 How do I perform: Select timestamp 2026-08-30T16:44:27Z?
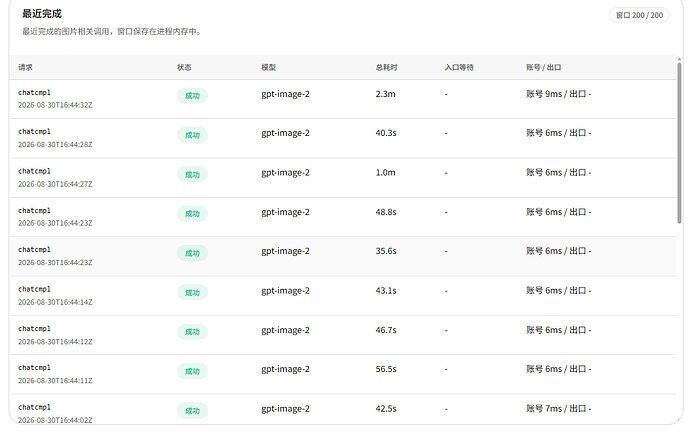click(55, 184)
